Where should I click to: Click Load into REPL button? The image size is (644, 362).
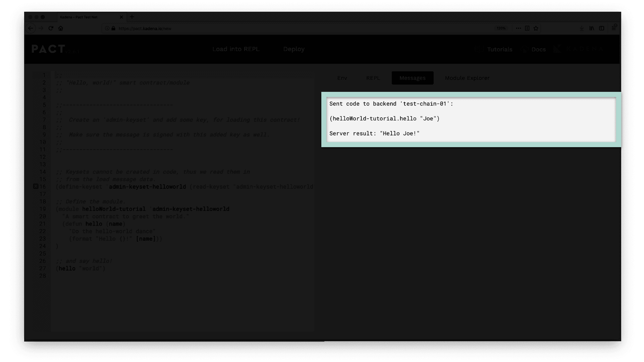(236, 49)
